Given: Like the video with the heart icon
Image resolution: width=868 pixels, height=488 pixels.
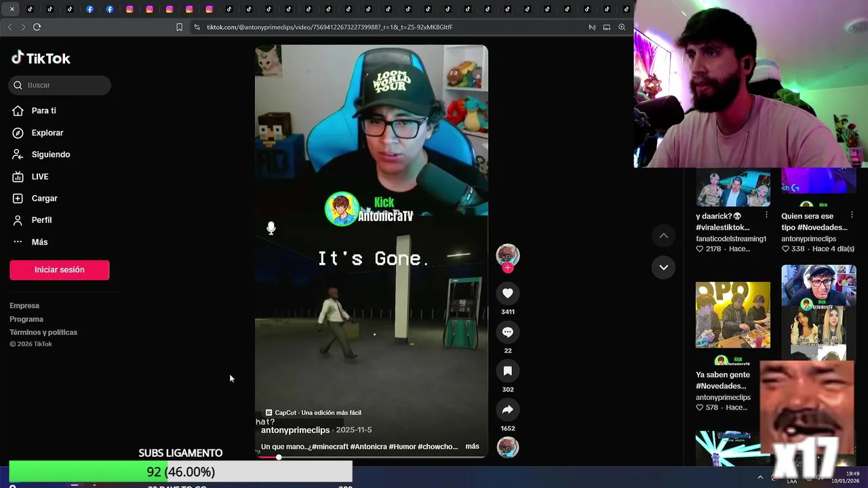Looking at the screenshot, I should pos(507,293).
